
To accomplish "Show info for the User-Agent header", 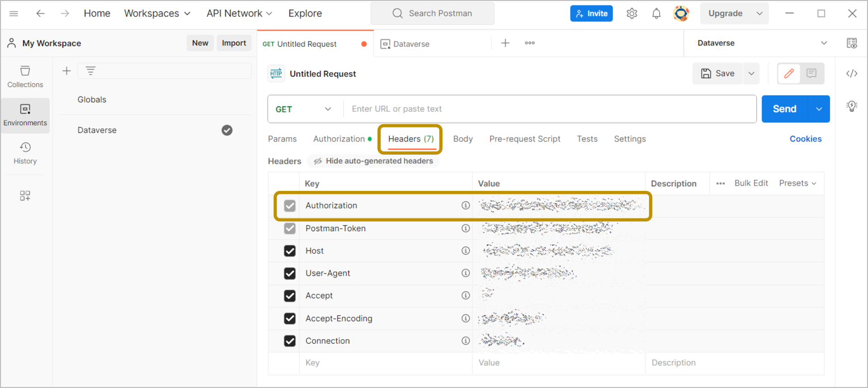I will pos(466,273).
